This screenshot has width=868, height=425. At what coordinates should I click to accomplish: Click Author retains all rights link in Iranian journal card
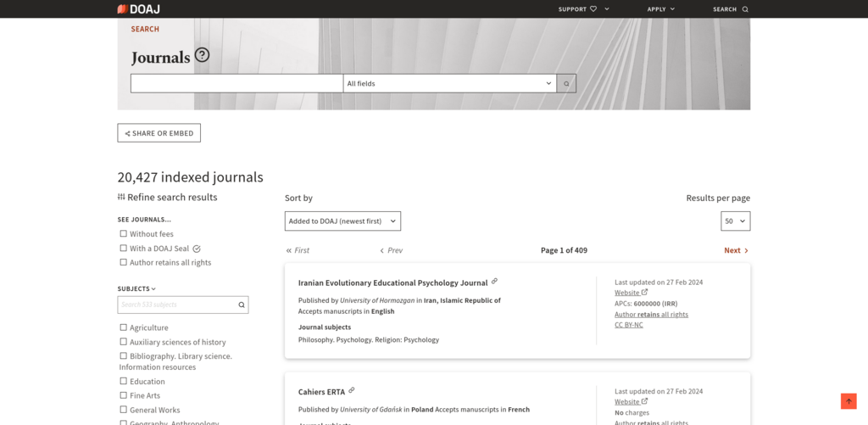click(x=652, y=314)
